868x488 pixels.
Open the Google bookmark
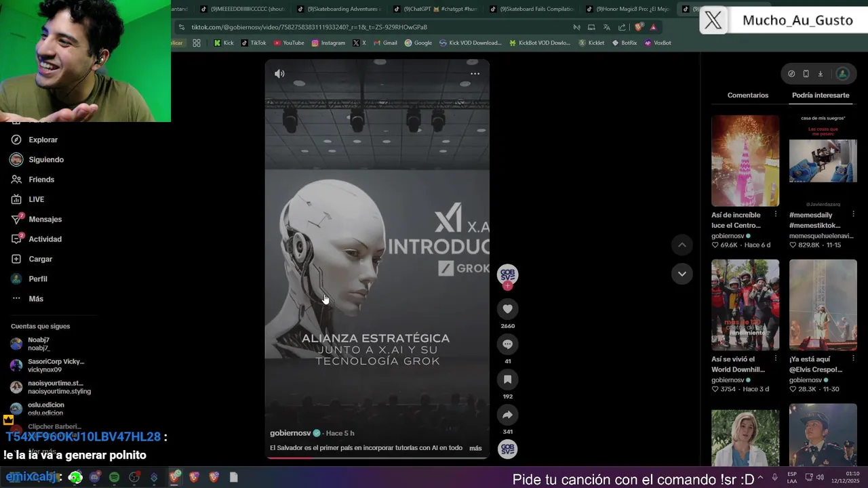tap(418, 43)
